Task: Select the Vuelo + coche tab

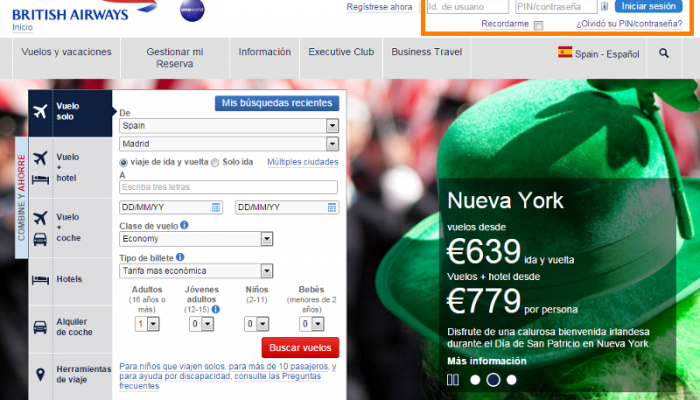Action: [x=70, y=228]
